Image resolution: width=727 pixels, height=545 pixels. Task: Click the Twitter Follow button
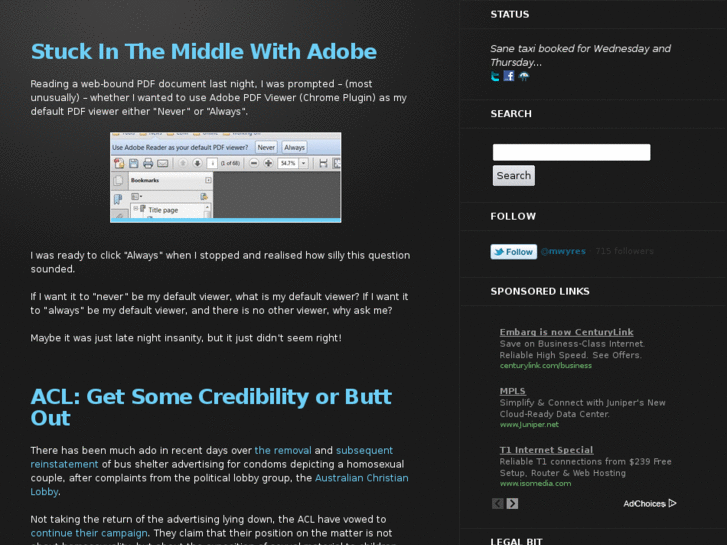[x=514, y=251]
